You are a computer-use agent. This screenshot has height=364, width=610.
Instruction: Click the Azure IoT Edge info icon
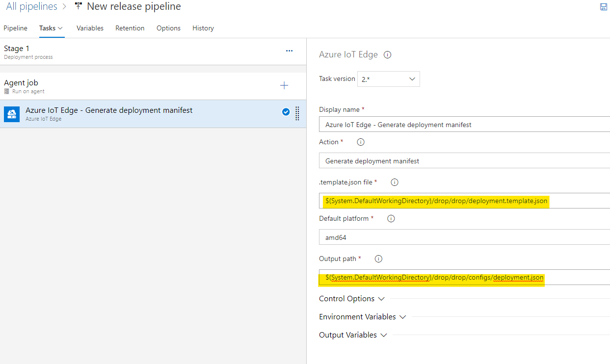(x=387, y=55)
